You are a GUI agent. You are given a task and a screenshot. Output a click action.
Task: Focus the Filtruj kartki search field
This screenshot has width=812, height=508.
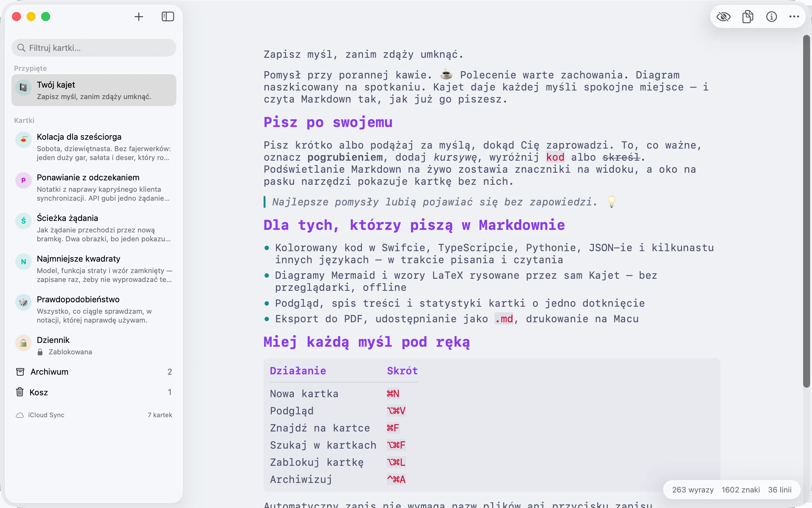pyautogui.click(x=94, y=48)
